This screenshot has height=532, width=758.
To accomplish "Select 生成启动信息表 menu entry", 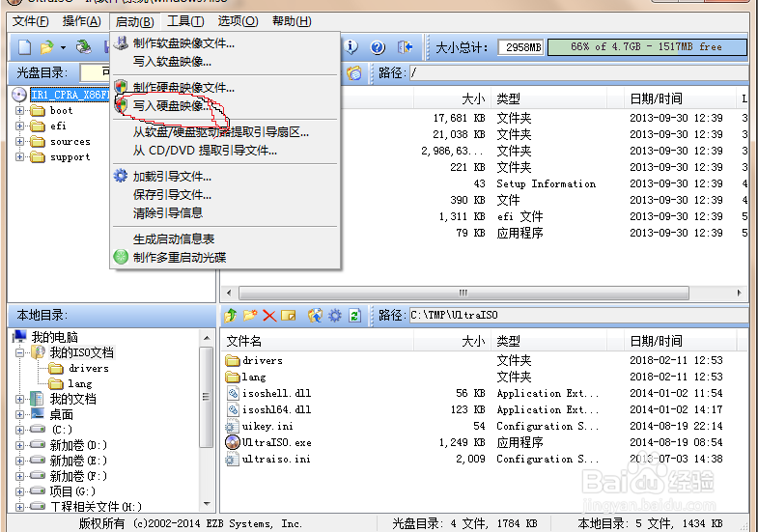I will (x=174, y=238).
